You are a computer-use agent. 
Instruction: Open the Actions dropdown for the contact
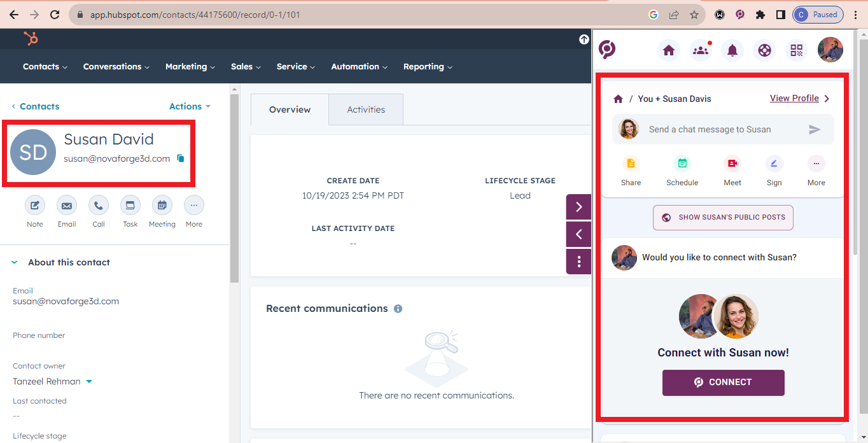pyautogui.click(x=190, y=106)
